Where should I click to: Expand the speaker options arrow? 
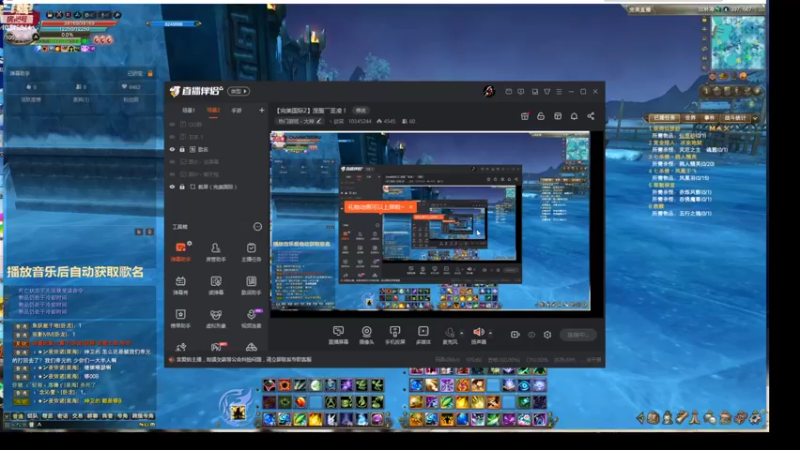pos(490,333)
